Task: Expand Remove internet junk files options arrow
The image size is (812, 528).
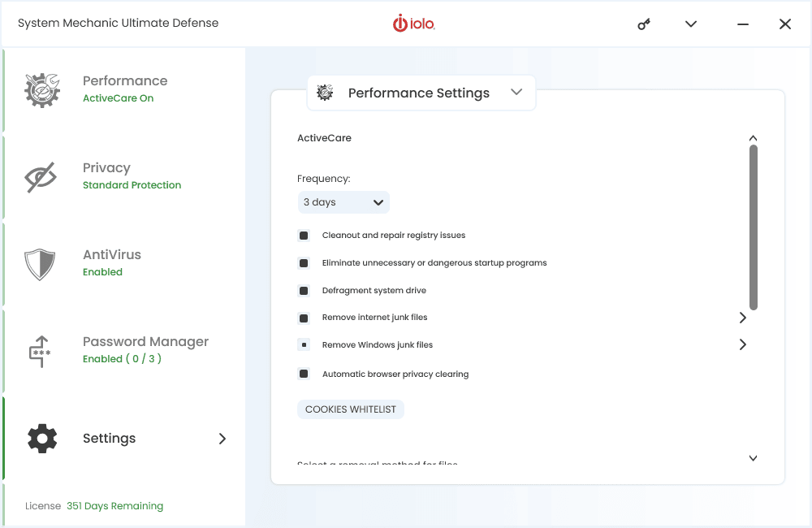Action: [x=743, y=318]
